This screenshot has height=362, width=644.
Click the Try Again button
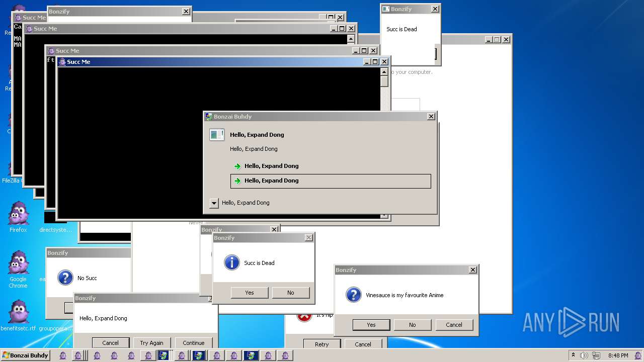[151, 343]
